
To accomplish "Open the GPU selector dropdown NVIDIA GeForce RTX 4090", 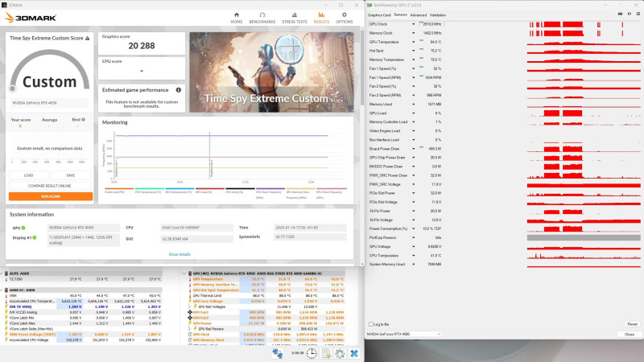I will tap(403, 334).
